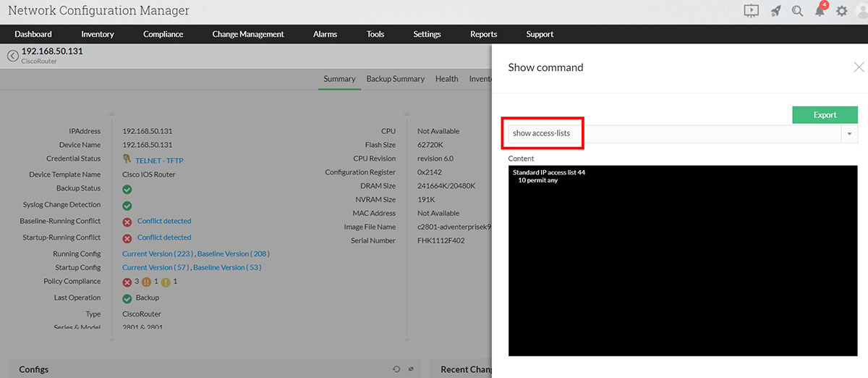Click the Syslog Change Detection check icon
868x378 pixels.
pyautogui.click(x=127, y=206)
